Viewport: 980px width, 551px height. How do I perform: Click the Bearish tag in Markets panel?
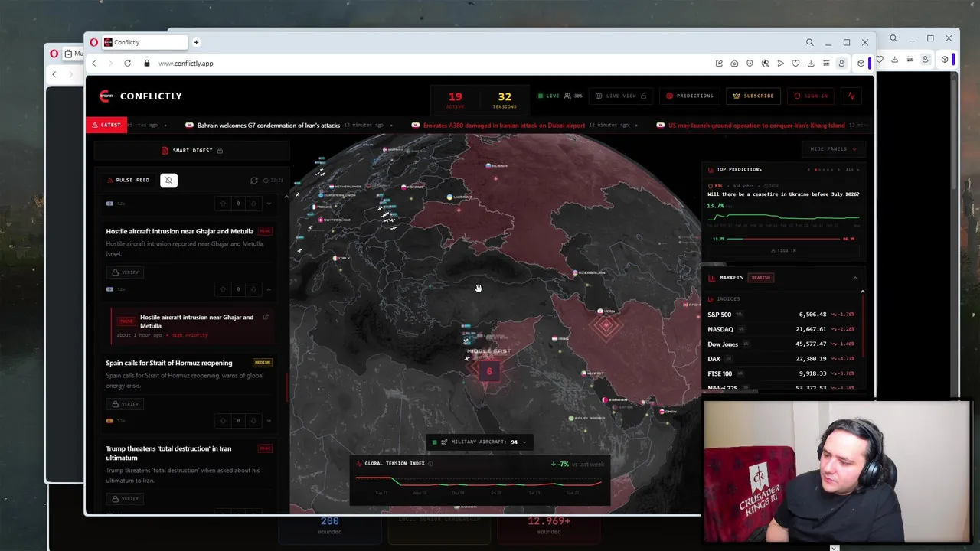pos(760,278)
